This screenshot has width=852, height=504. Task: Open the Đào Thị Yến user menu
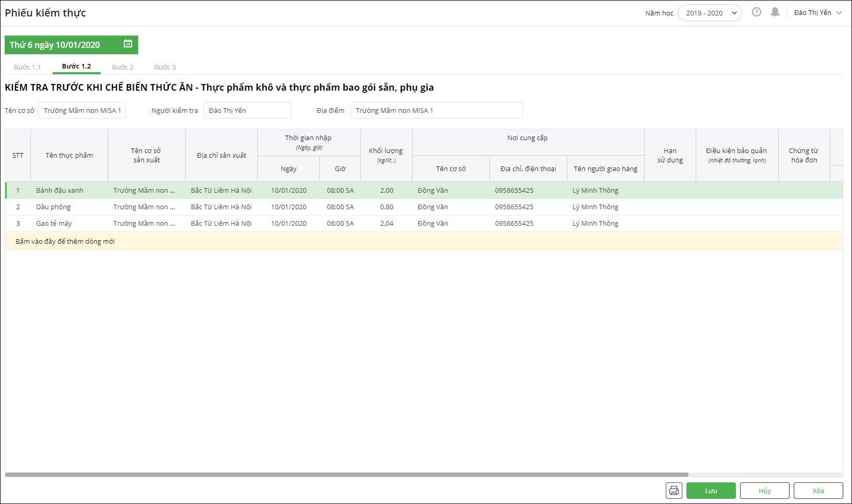click(817, 13)
